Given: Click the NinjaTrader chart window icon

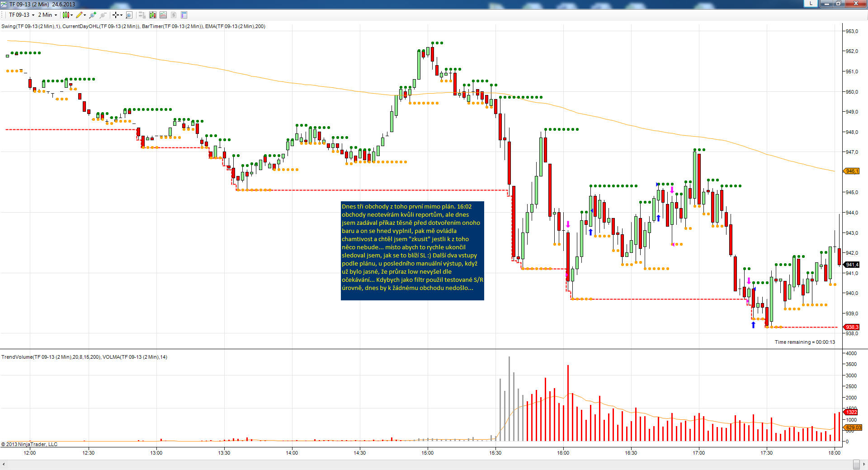Looking at the screenshot, I should click(4, 4).
